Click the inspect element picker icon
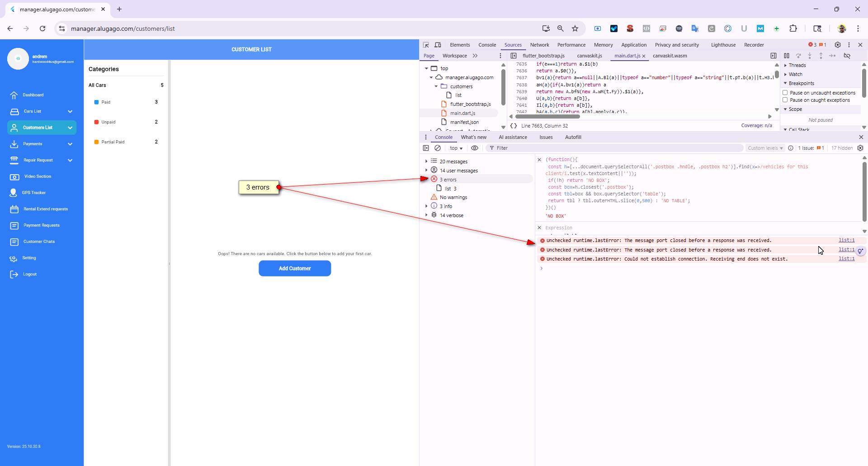 [426, 45]
